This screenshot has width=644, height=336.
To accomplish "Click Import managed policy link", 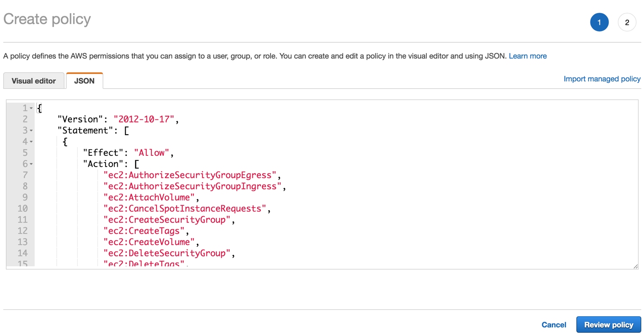I will point(602,79).
